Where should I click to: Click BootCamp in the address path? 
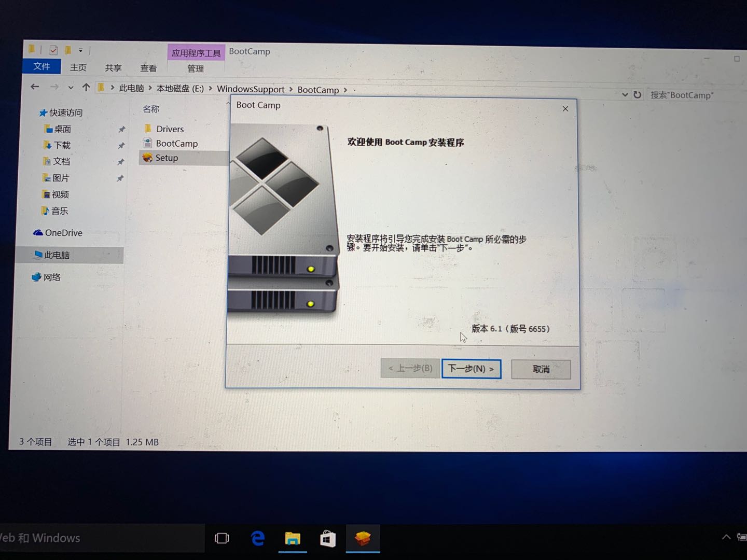(x=318, y=90)
